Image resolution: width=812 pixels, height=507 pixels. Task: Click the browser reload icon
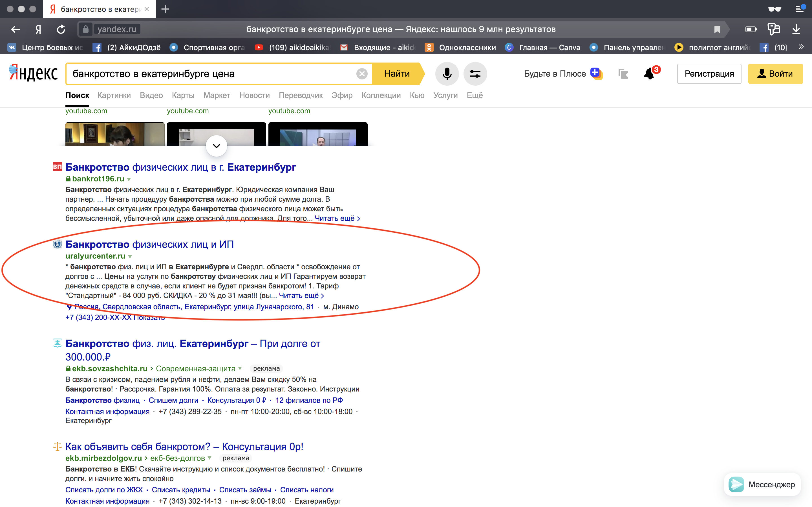(x=61, y=29)
